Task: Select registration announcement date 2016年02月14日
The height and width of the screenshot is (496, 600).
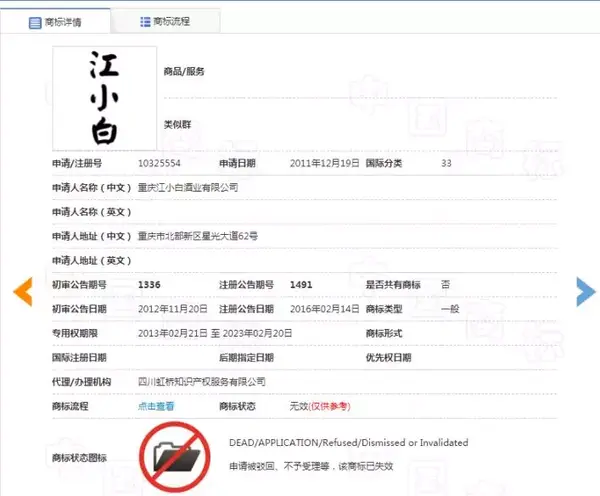Action: (x=324, y=309)
